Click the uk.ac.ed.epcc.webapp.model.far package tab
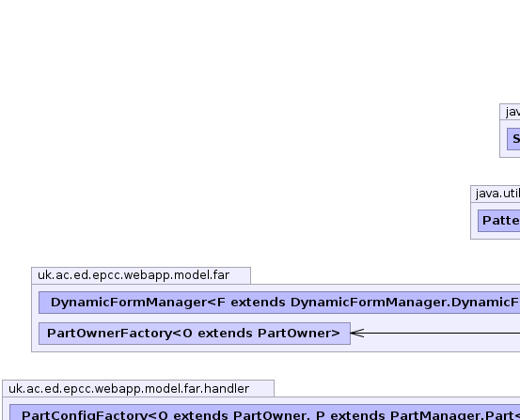Viewport: 520px width, 420px height. pos(141,275)
